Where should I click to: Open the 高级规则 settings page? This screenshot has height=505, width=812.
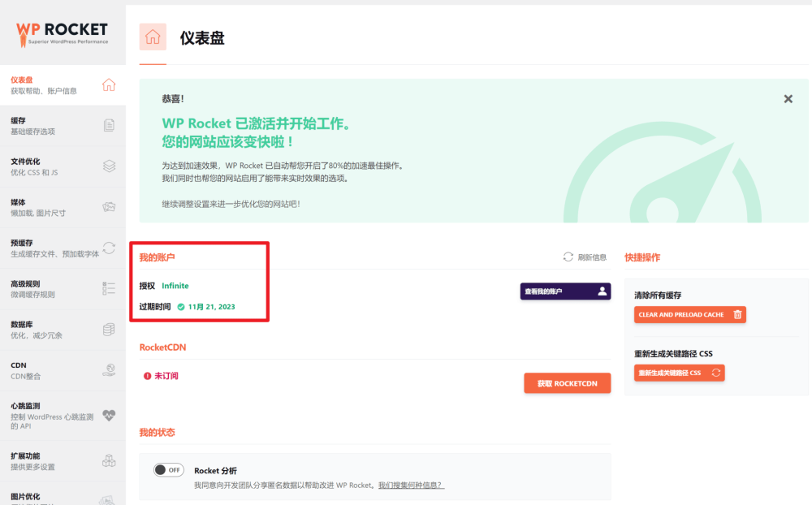(x=63, y=288)
